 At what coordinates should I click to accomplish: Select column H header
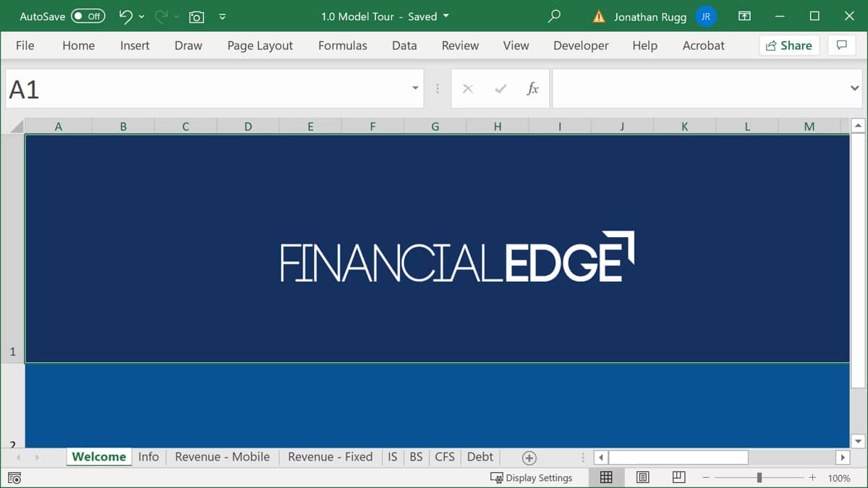click(498, 127)
